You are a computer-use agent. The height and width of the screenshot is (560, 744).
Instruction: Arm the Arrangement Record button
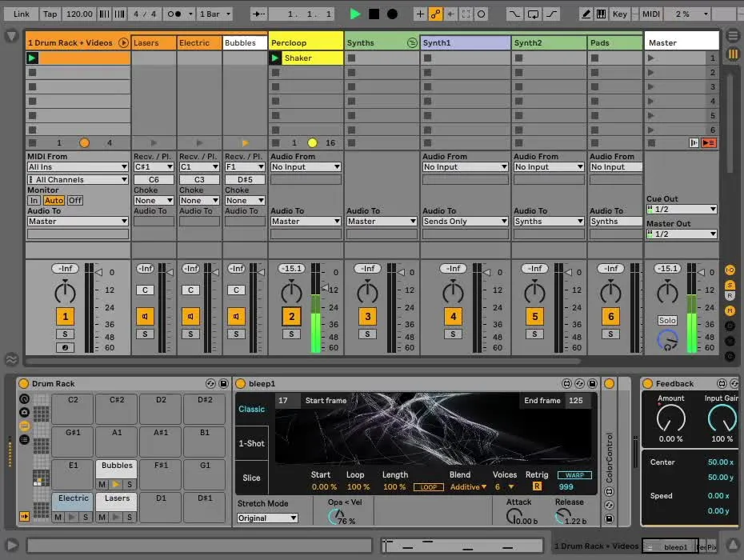pyautogui.click(x=392, y=14)
